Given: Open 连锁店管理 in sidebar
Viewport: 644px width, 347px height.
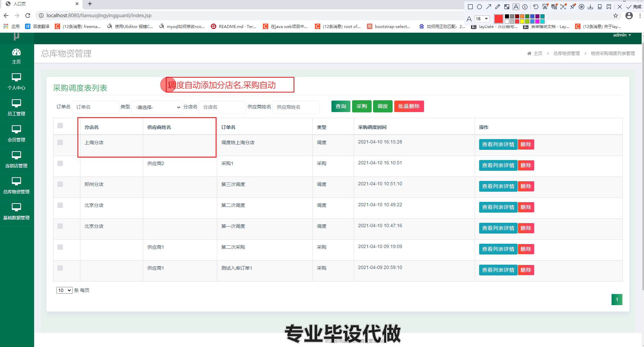Looking at the screenshot, I should click(17, 160).
